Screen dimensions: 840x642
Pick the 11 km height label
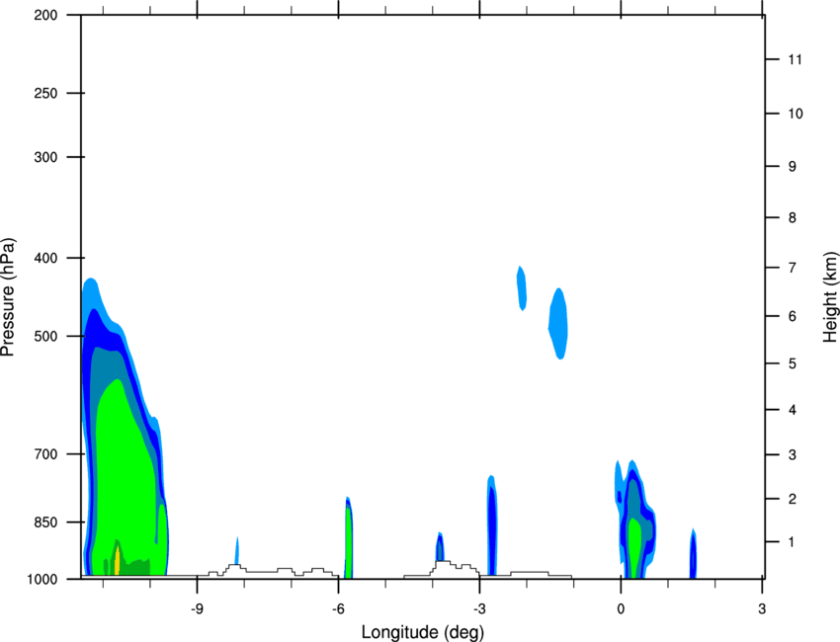click(x=795, y=59)
